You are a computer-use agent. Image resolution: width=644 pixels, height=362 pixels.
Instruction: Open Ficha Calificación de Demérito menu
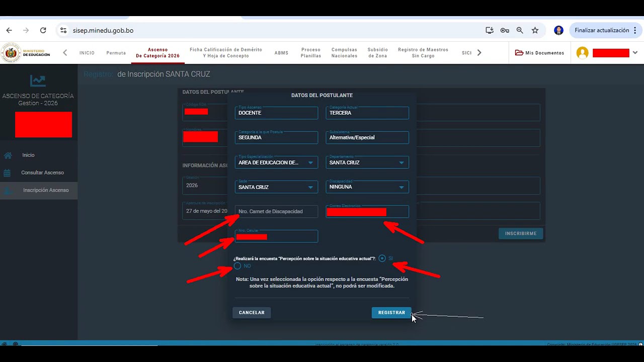pyautogui.click(x=226, y=53)
